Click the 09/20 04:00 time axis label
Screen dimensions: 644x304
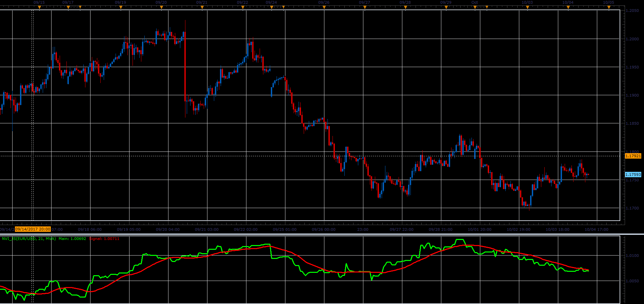point(168,229)
